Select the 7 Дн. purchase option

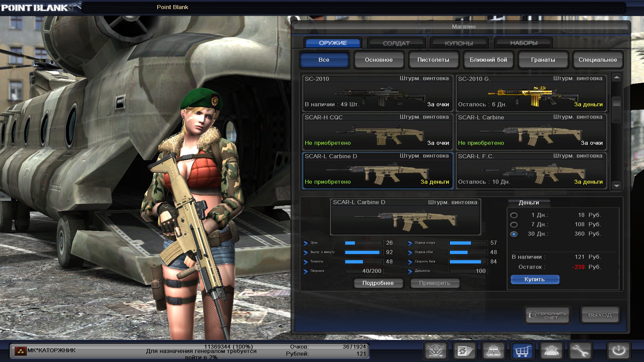(x=514, y=225)
